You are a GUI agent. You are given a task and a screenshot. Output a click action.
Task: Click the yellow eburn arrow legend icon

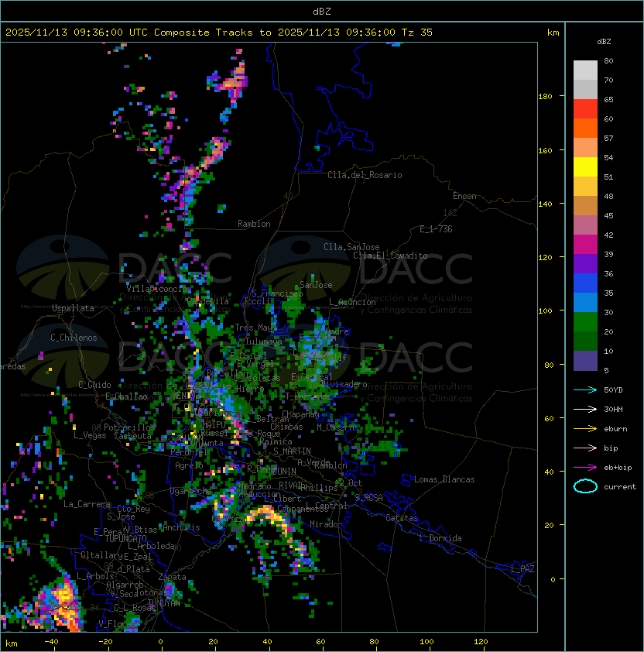(x=585, y=429)
